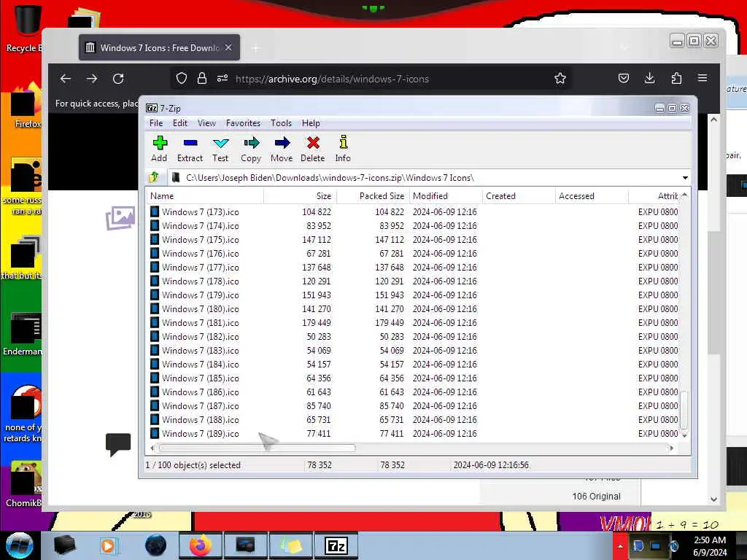Open the Edit menu in 7-Zip
747x560 pixels.
pyautogui.click(x=179, y=123)
